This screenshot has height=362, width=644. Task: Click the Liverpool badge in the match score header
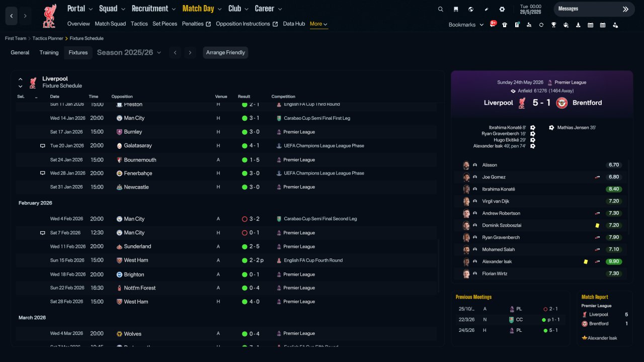[x=522, y=103]
